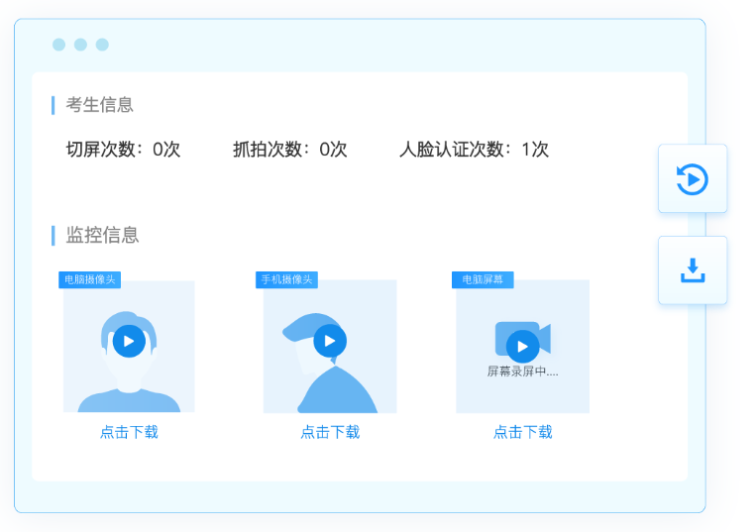Click the first window dot at top-left
This screenshot has width=756, height=532.
tap(58, 45)
